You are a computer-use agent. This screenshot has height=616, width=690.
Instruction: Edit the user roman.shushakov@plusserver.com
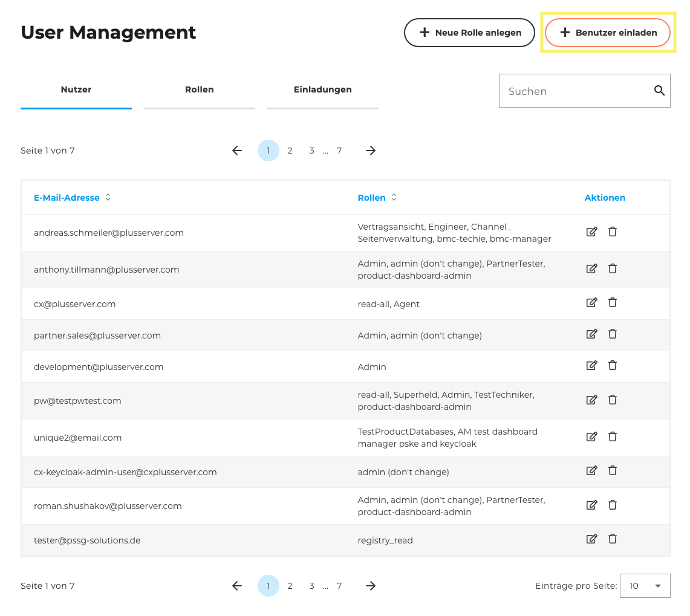591,505
